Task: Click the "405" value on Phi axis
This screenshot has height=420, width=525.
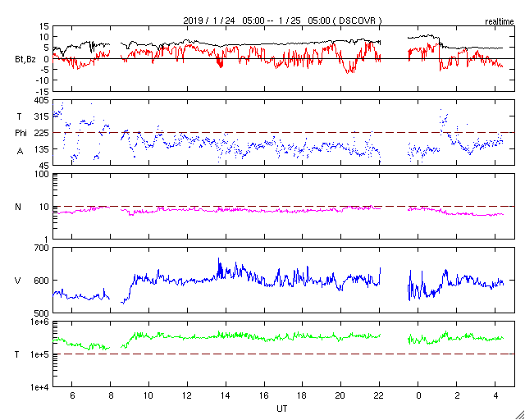Action: (x=42, y=100)
